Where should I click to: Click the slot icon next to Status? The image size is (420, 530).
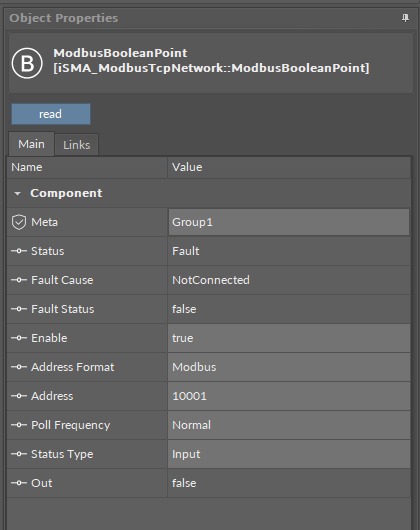[19, 251]
